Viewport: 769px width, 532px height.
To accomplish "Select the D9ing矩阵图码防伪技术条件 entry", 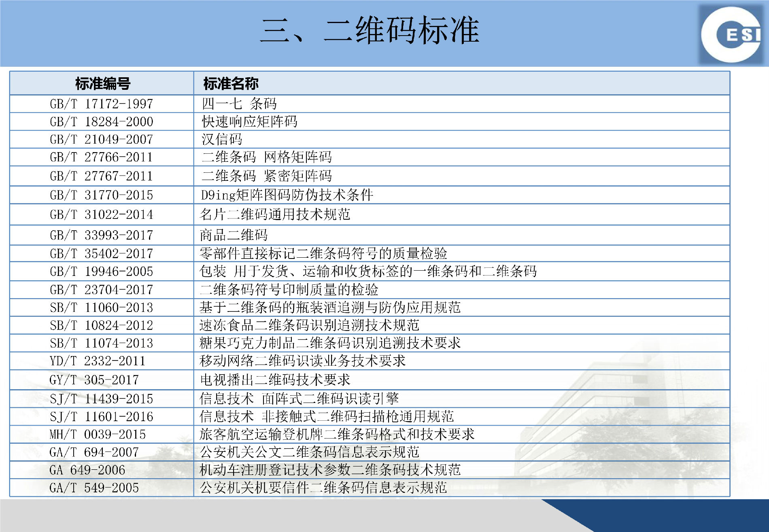I will coord(287,195).
